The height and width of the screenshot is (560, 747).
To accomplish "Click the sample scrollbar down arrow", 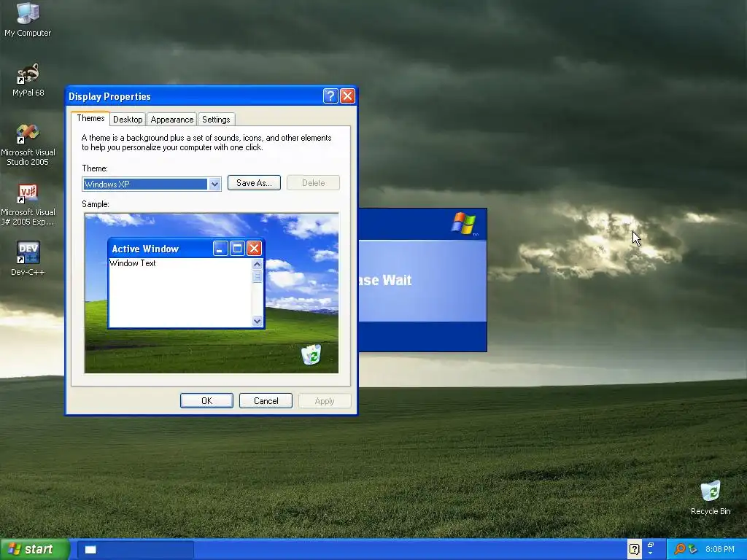I will [x=258, y=321].
